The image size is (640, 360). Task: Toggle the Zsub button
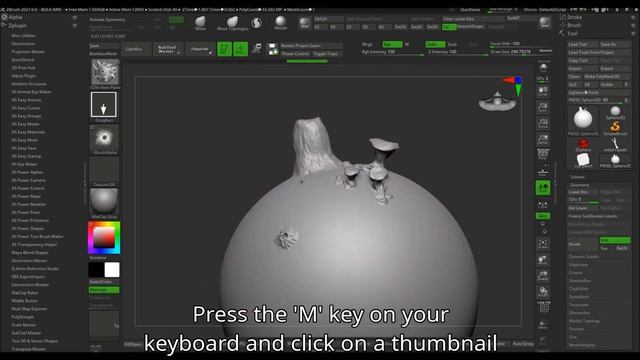pos(453,44)
